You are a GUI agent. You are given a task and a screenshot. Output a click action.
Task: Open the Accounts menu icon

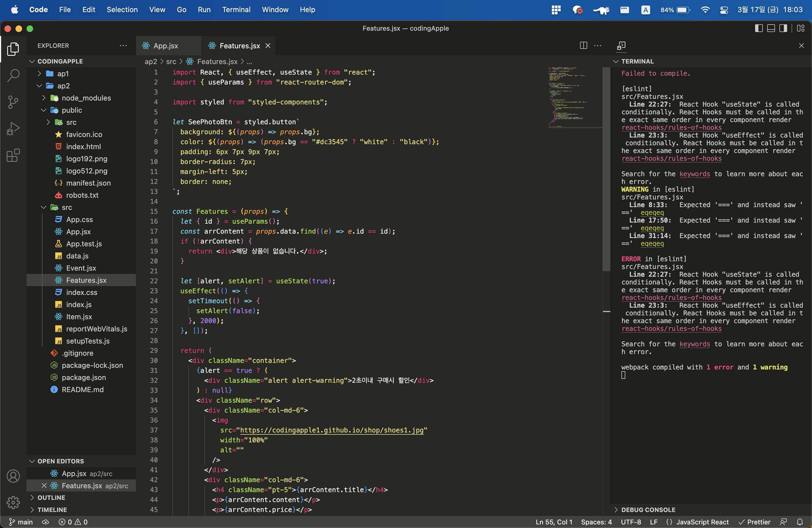13,476
